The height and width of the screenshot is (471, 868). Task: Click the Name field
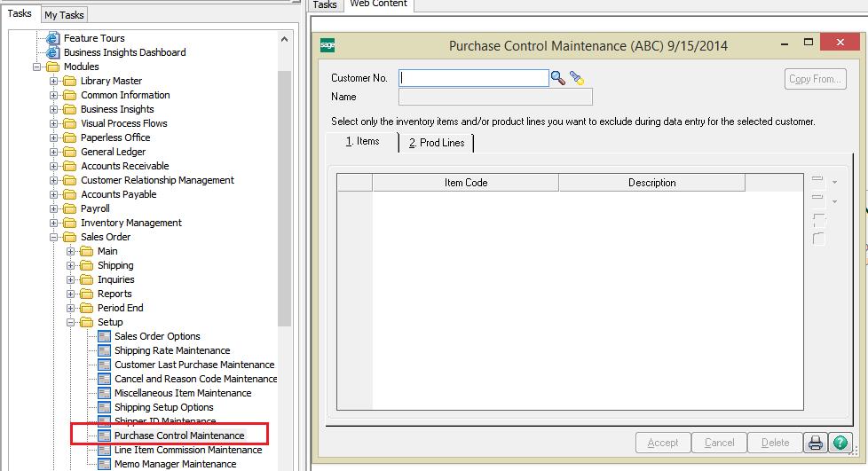(x=495, y=97)
